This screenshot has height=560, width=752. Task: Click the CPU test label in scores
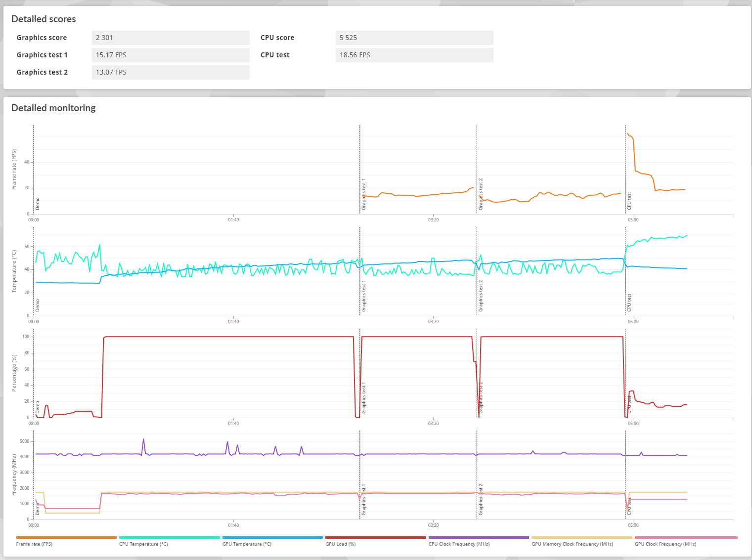tap(275, 55)
